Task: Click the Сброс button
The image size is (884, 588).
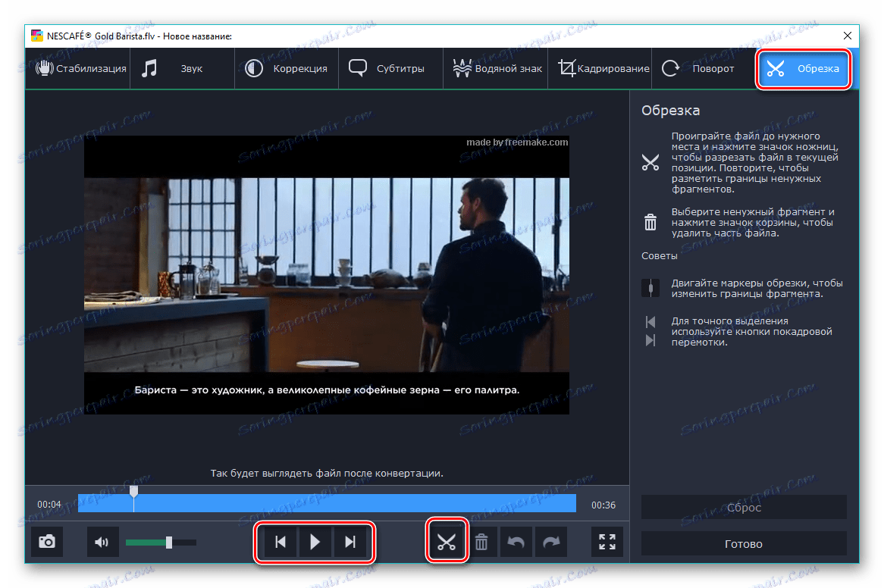Action: [744, 508]
